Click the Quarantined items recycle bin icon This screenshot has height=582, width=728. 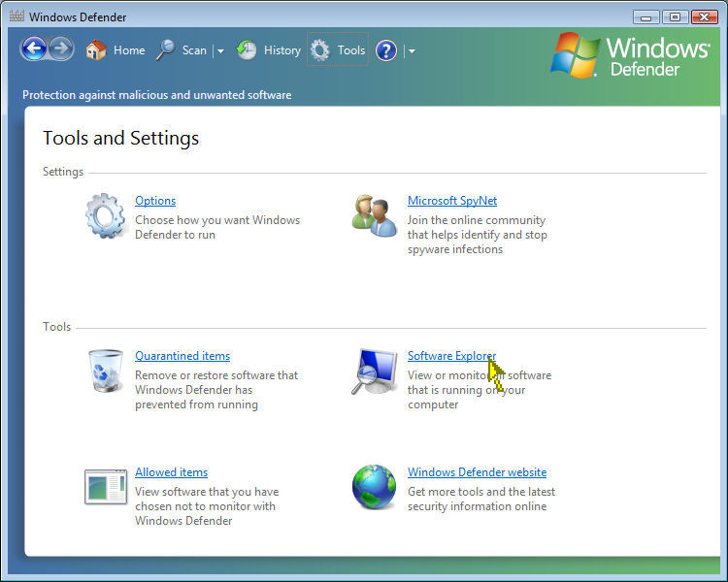(106, 371)
